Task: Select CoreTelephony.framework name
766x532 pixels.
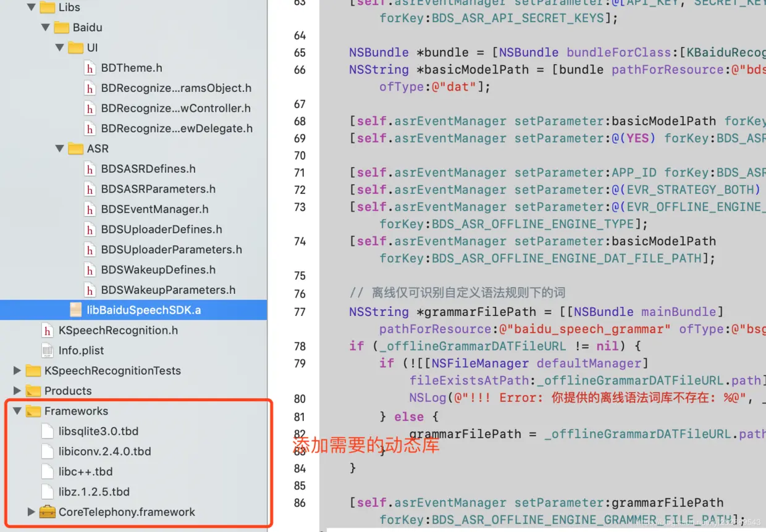Action: [127, 512]
